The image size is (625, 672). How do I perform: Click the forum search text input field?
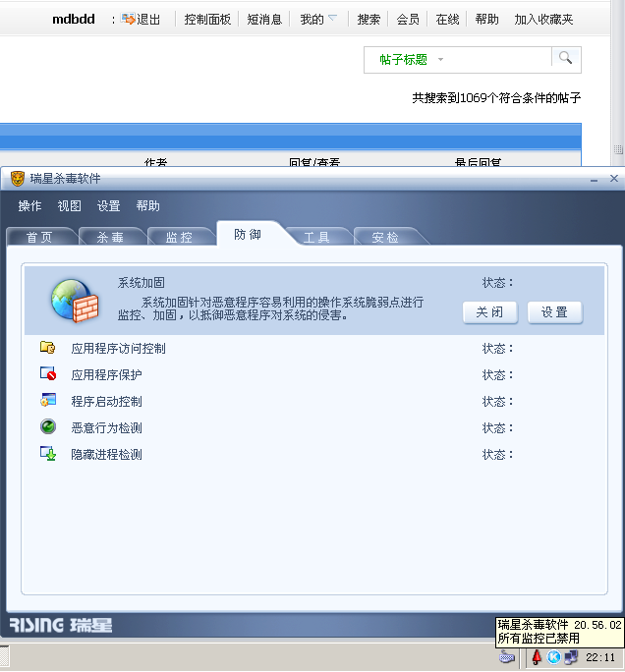pos(498,60)
